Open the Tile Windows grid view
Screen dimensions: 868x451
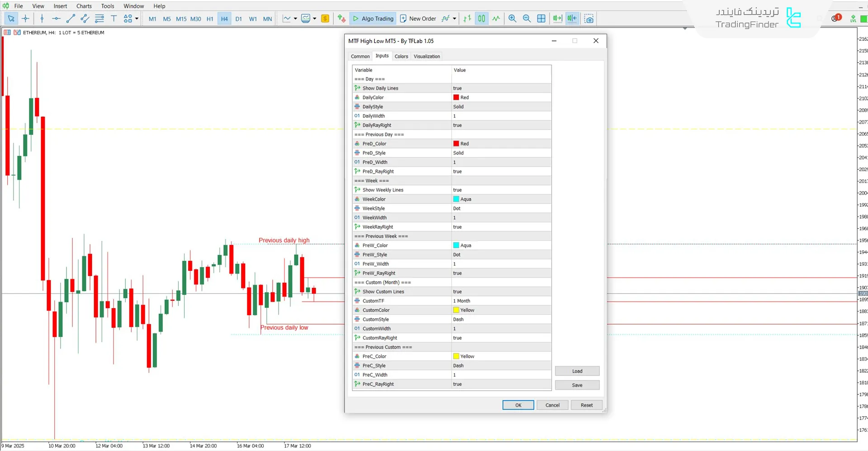(541, 19)
